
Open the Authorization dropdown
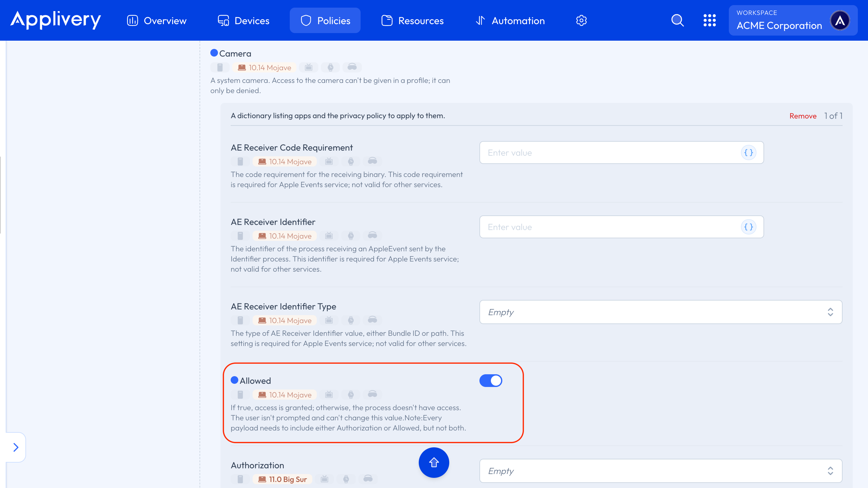pyautogui.click(x=661, y=471)
